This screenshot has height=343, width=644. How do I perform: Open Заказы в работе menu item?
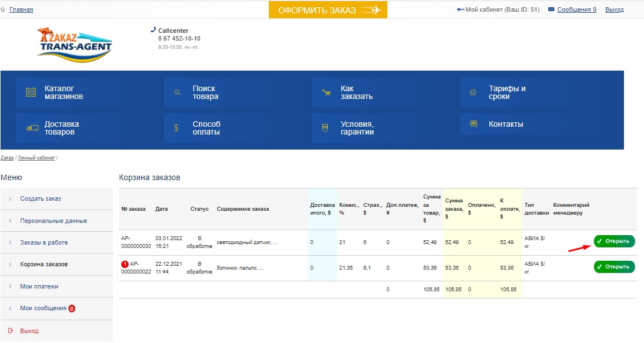pyautogui.click(x=44, y=242)
